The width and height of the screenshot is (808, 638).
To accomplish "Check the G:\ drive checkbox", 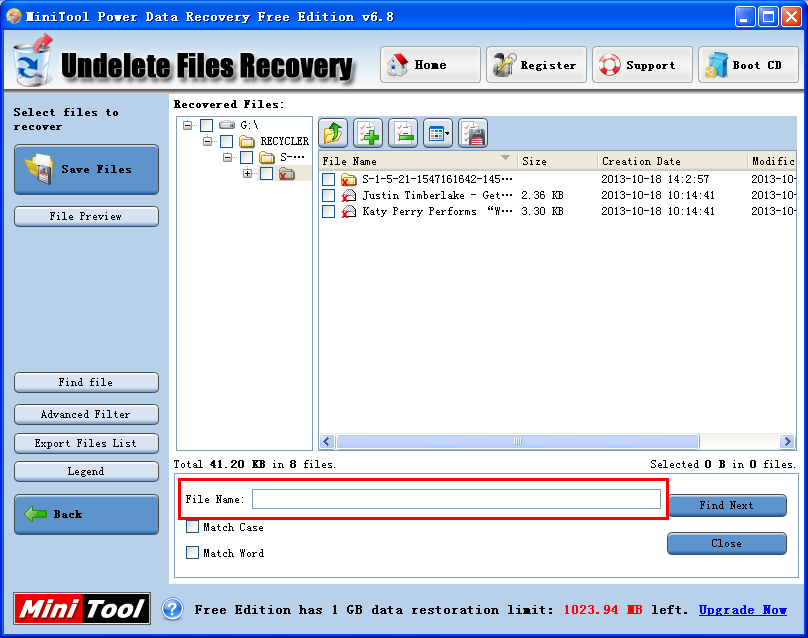I will 207,125.
